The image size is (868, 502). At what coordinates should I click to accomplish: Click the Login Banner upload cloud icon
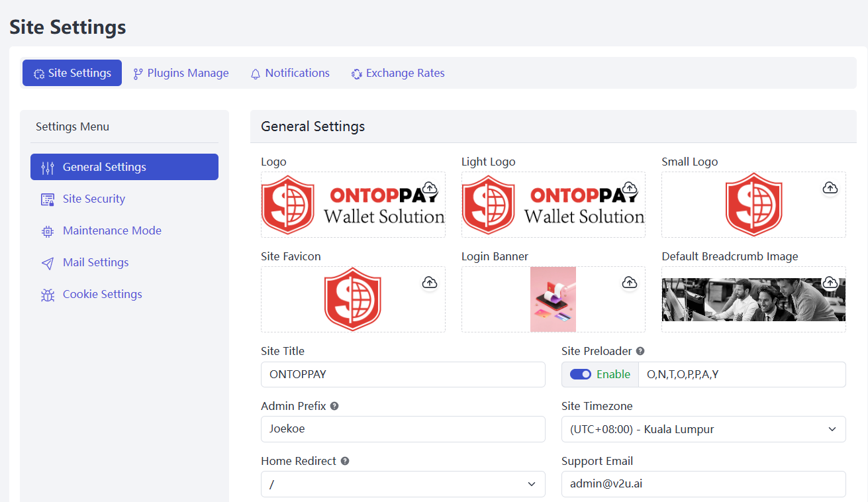tap(630, 283)
